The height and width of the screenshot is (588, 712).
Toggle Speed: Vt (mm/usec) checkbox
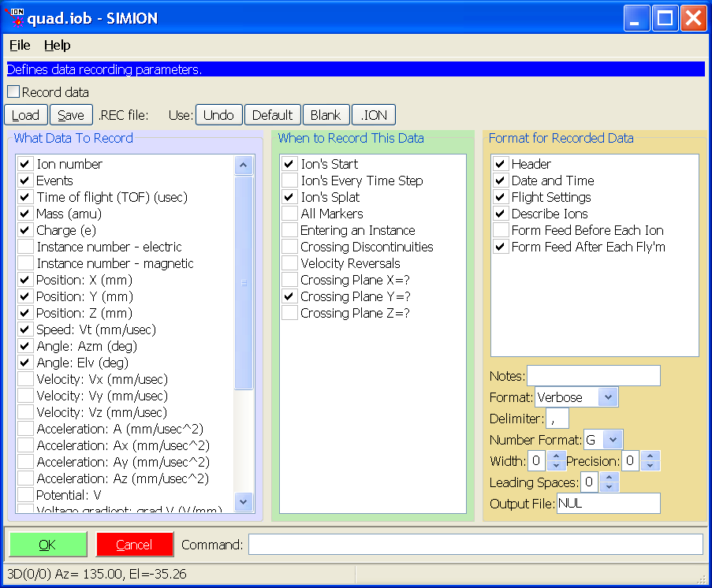(x=25, y=329)
